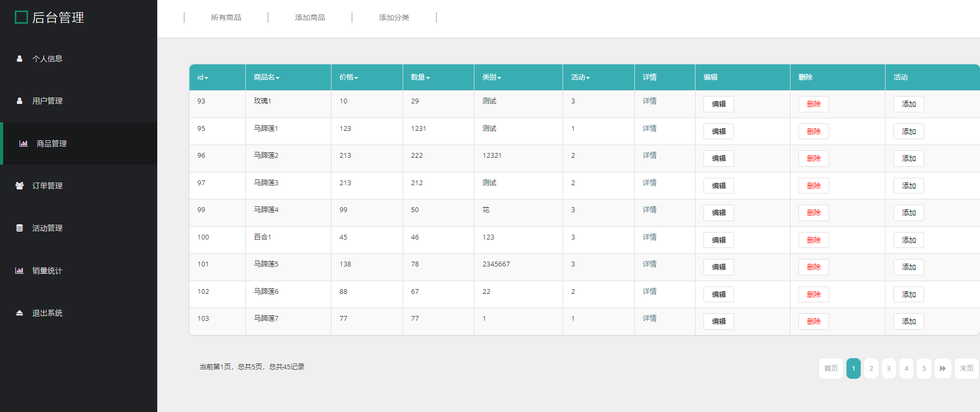Viewport: 980px width, 412px height.
Task: Click 添加 for product id 102
Action: click(908, 294)
